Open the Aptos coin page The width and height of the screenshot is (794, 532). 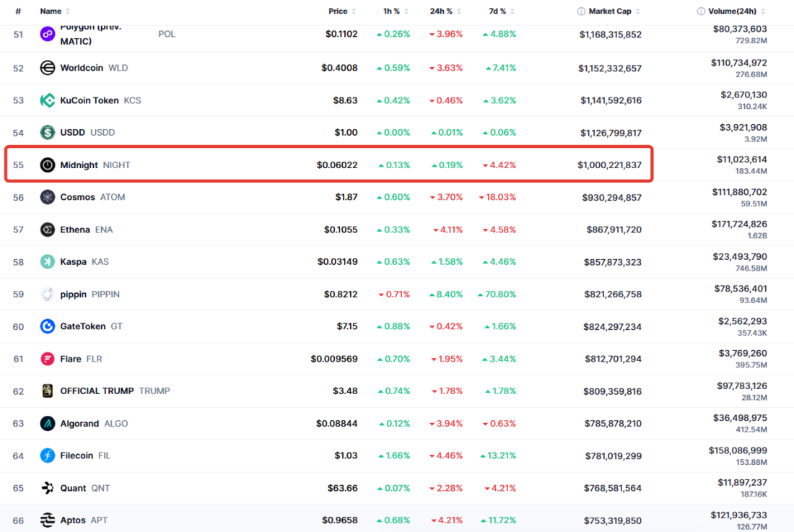click(x=73, y=520)
